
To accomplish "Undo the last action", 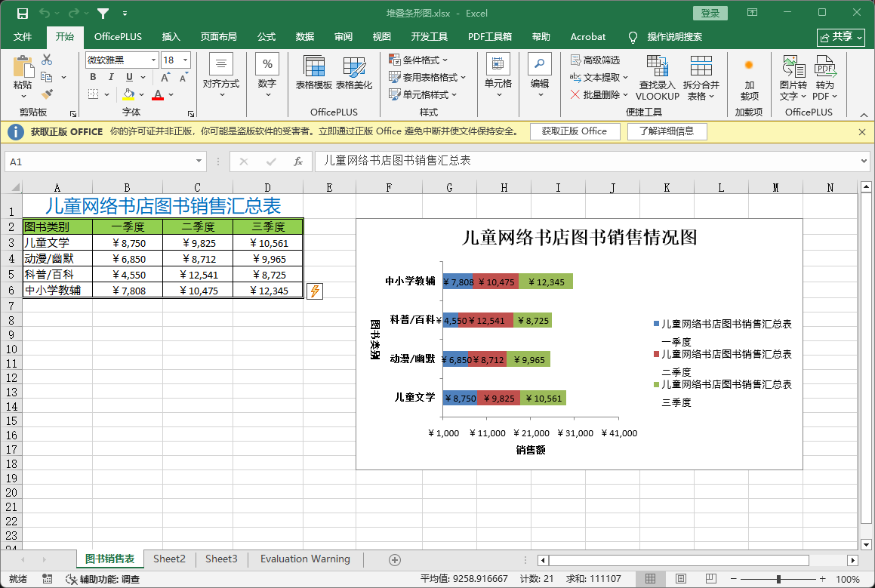I will (x=45, y=13).
